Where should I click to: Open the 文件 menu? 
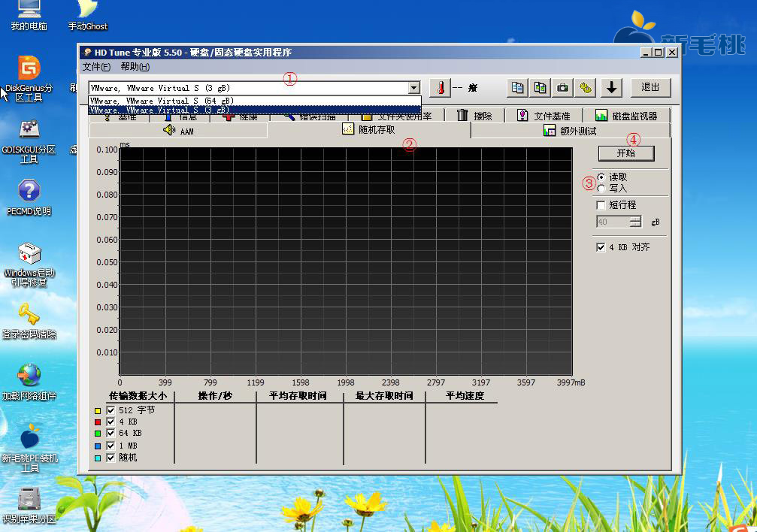(96, 67)
